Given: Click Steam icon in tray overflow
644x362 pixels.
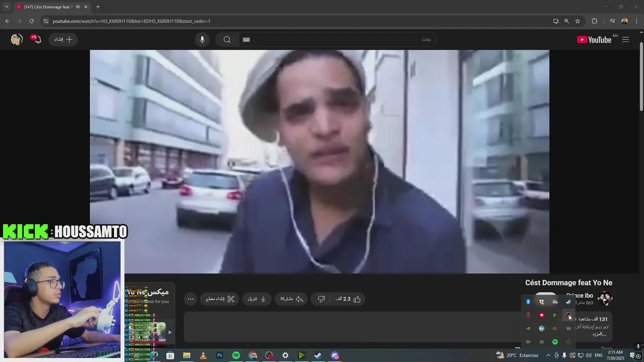Looking at the screenshot, I should [x=569, y=302].
